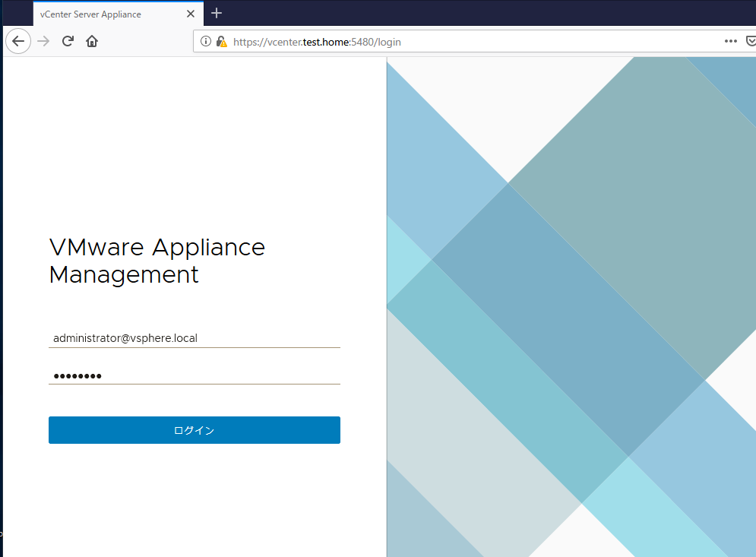This screenshot has width=756, height=557.
Task: Click the browser forward arrow
Action: click(43, 42)
